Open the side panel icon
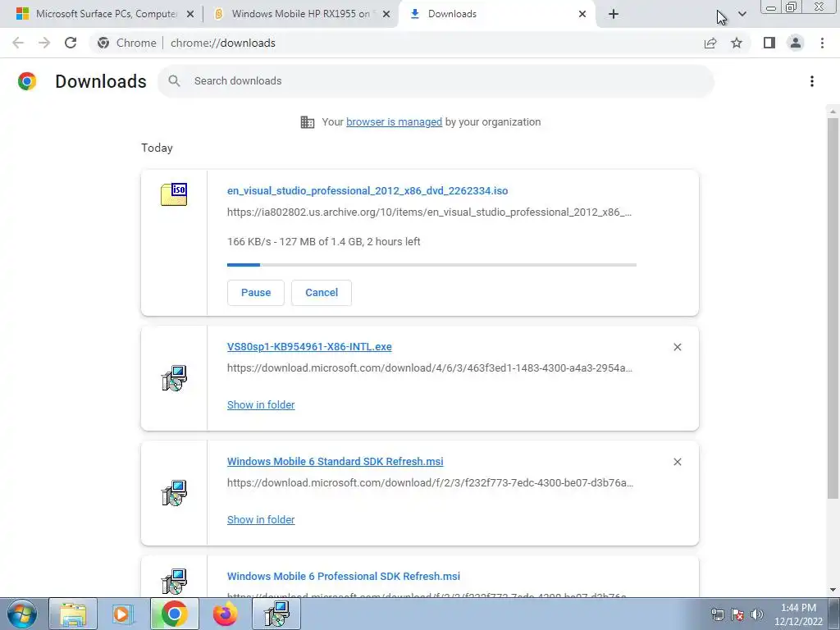 (769, 43)
